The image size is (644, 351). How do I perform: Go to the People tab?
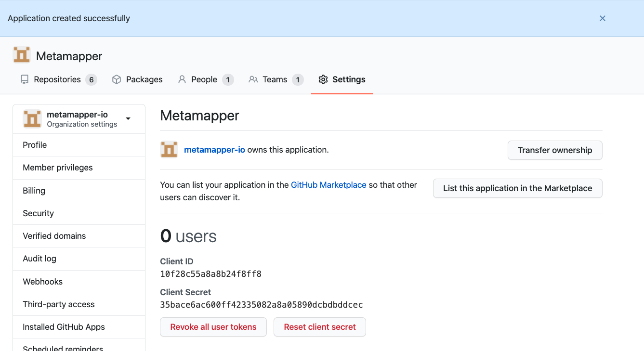tap(205, 79)
